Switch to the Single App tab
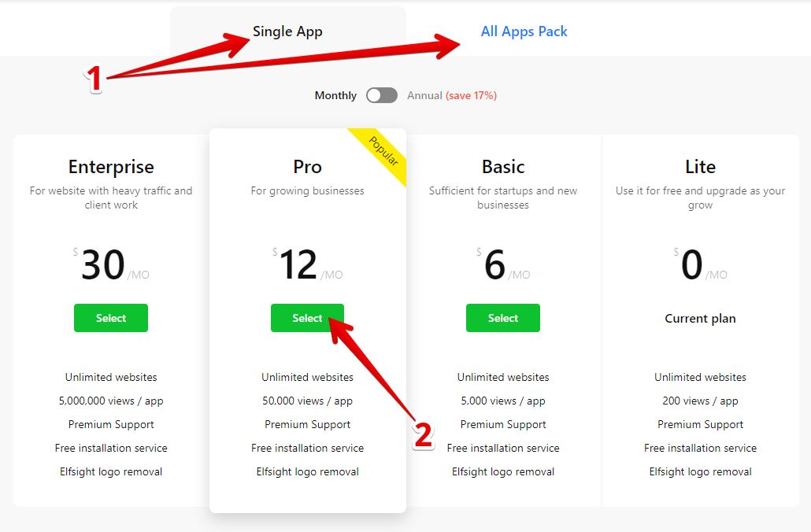 pos(287,31)
